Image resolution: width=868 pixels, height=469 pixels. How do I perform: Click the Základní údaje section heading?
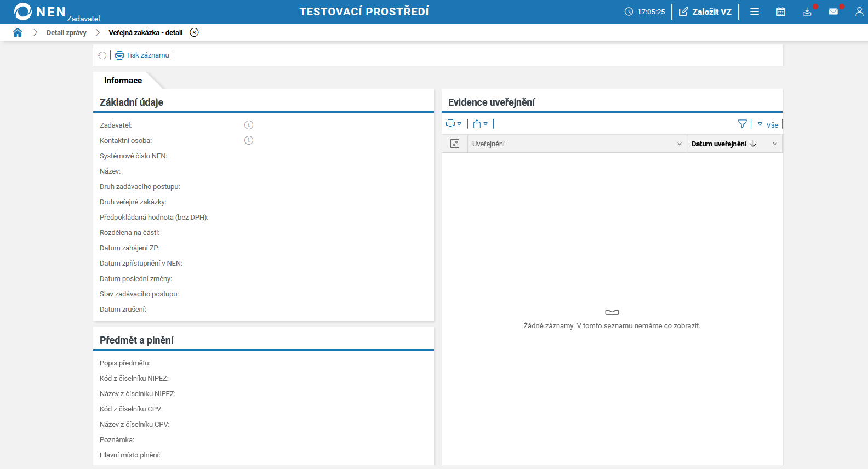coord(132,102)
